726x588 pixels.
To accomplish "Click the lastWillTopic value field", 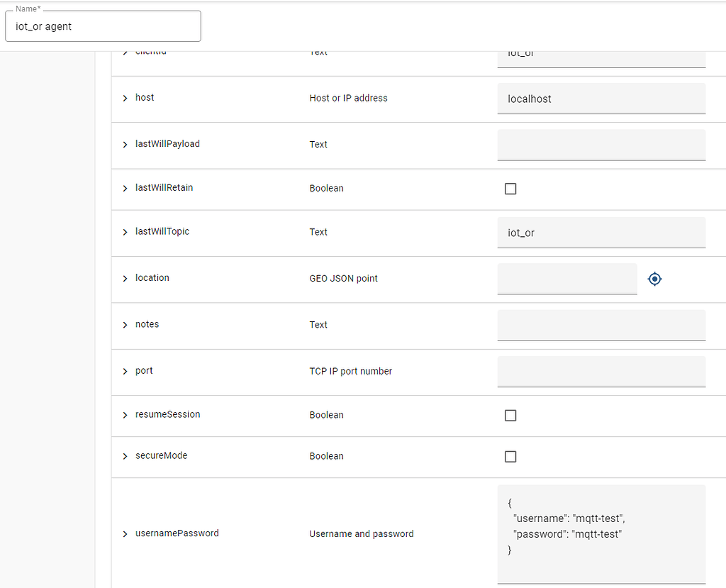I will [601, 232].
